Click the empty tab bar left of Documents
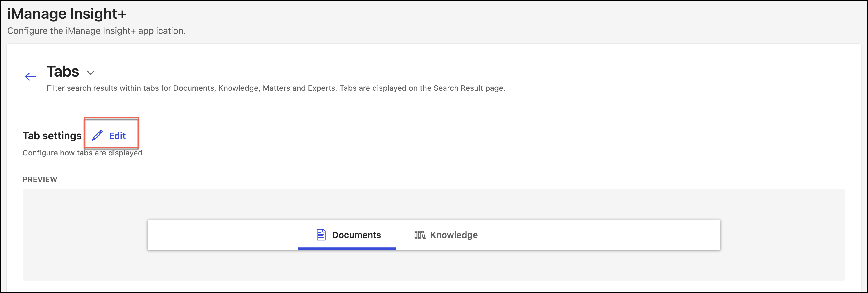 (222, 235)
